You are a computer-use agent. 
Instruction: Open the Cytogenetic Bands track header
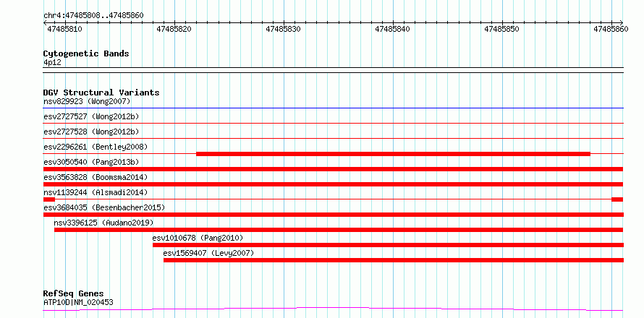click(86, 53)
